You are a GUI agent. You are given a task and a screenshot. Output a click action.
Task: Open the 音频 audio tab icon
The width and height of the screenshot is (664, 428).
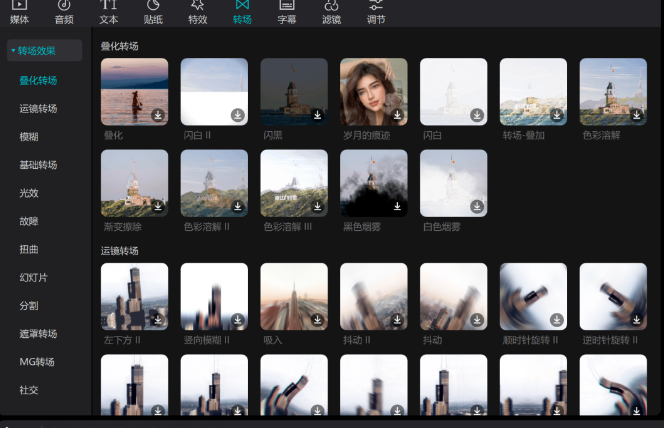(x=64, y=6)
